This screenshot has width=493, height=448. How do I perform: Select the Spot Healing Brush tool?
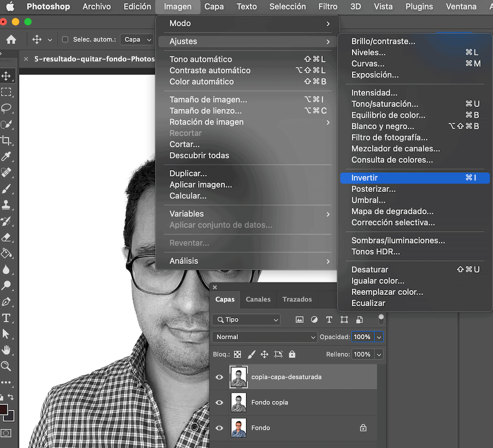(x=6, y=172)
